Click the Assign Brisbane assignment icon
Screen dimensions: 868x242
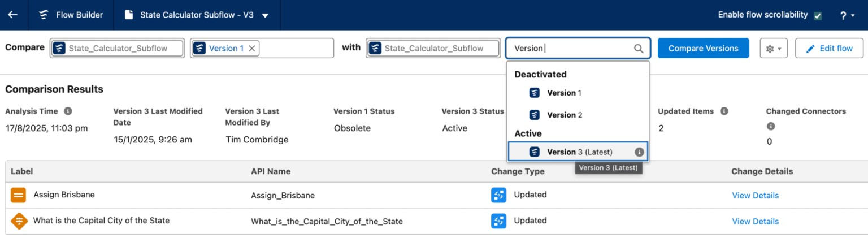pyautogui.click(x=19, y=195)
